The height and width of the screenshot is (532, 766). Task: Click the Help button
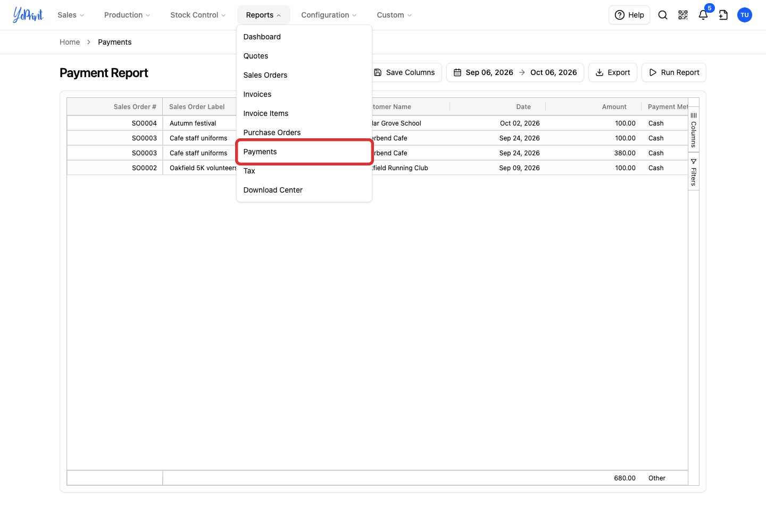click(629, 15)
